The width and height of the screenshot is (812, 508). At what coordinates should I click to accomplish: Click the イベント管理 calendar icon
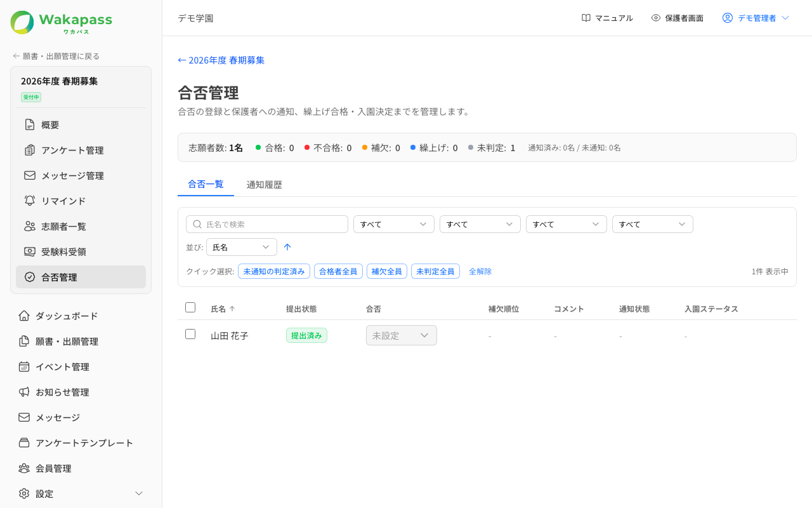[24, 366]
